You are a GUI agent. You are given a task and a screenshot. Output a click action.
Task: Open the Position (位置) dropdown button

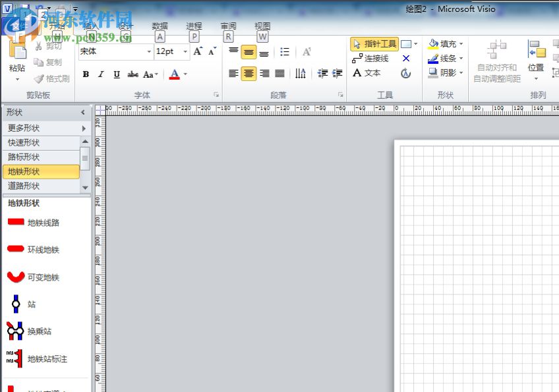coord(536,61)
